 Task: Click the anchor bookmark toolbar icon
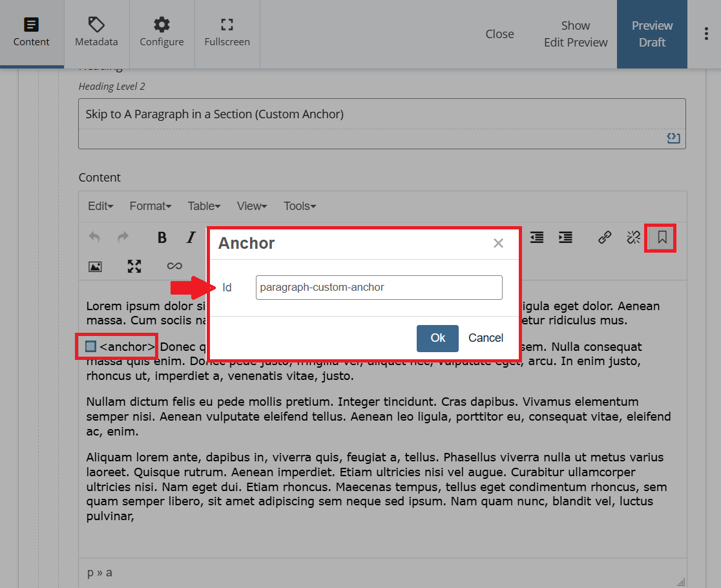tap(662, 238)
